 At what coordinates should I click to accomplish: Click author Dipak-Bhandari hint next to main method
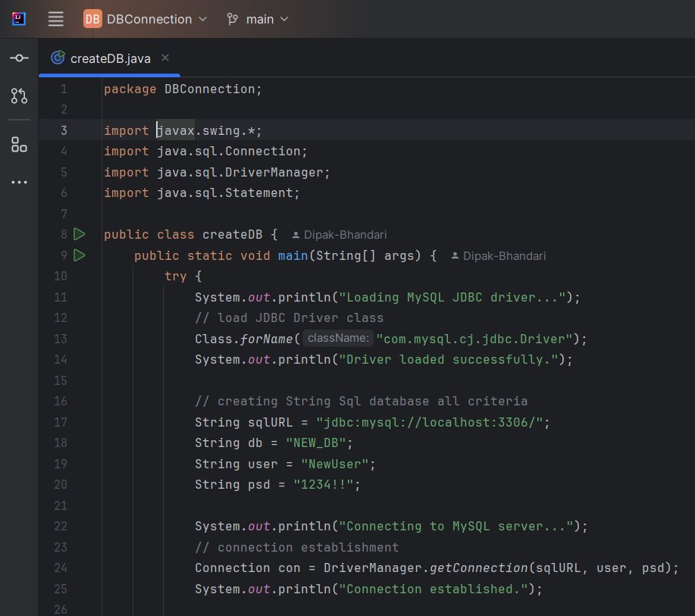pos(499,256)
